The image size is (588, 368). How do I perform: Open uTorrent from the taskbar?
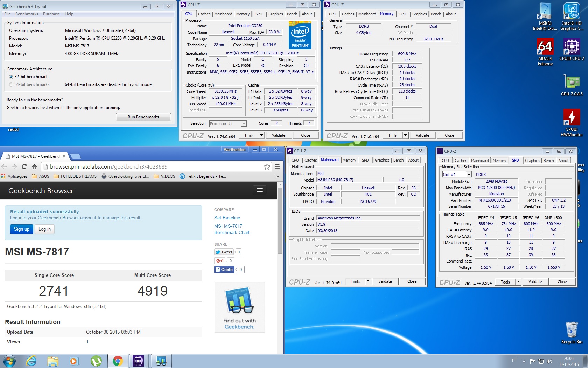[x=96, y=361]
